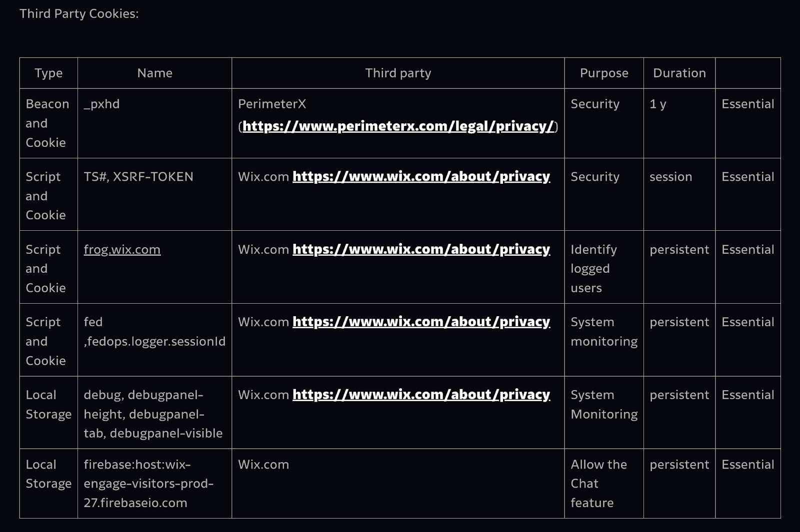This screenshot has width=800, height=532.
Task: Click the 'Type' column header
Action: point(48,73)
